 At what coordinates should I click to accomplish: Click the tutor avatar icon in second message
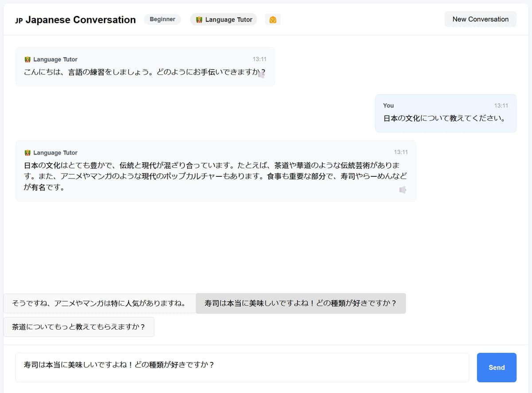(27, 153)
